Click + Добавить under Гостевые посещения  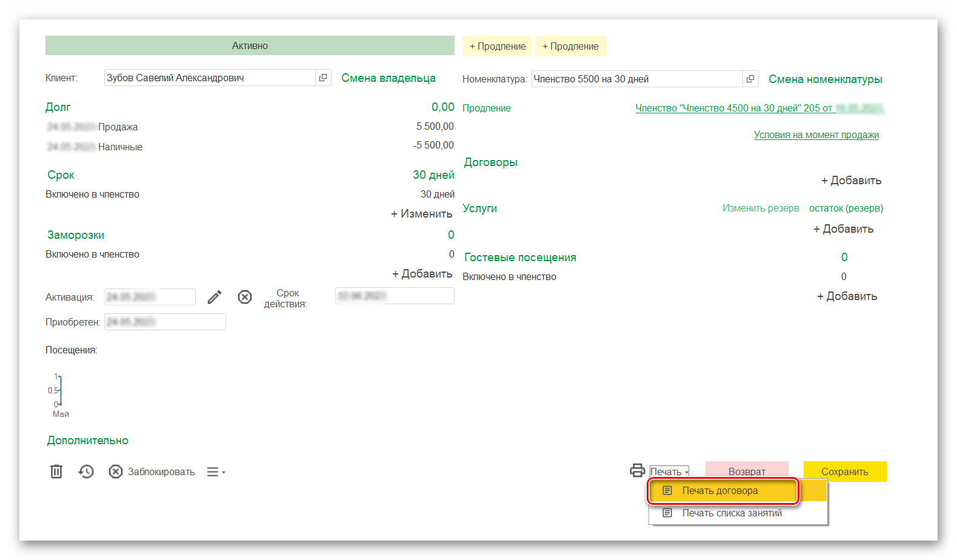pos(847,296)
